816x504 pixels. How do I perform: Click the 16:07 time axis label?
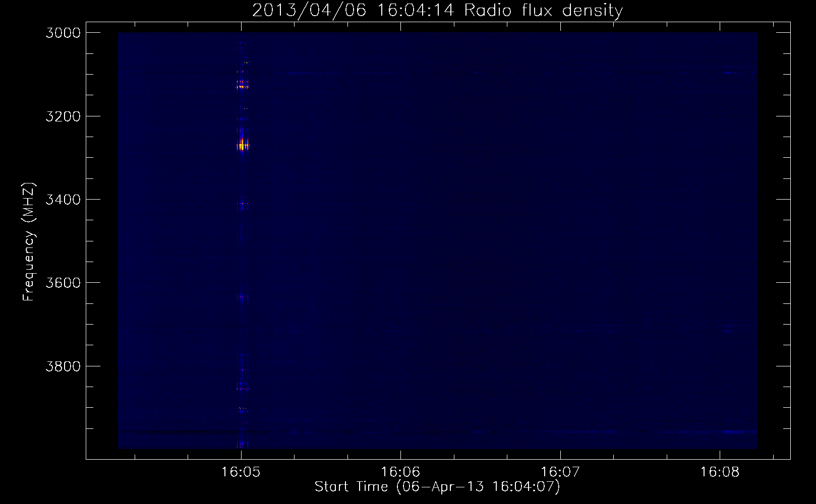[560, 472]
